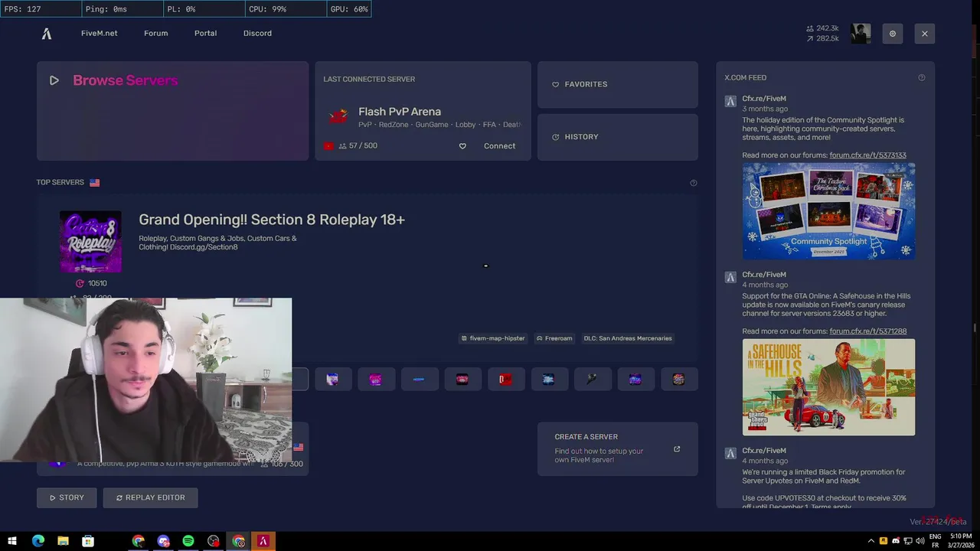Open the Replay Editor
Image resolution: width=980 pixels, height=551 pixels.
click(150, 498)
